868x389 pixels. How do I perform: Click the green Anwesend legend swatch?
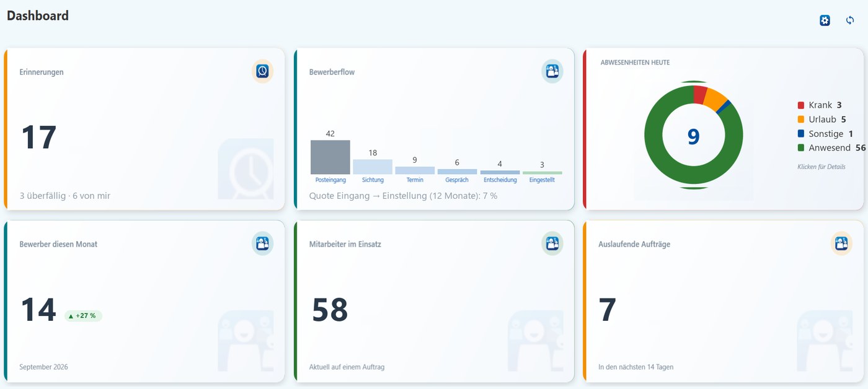pyautogui.click(x=801, y=148)
